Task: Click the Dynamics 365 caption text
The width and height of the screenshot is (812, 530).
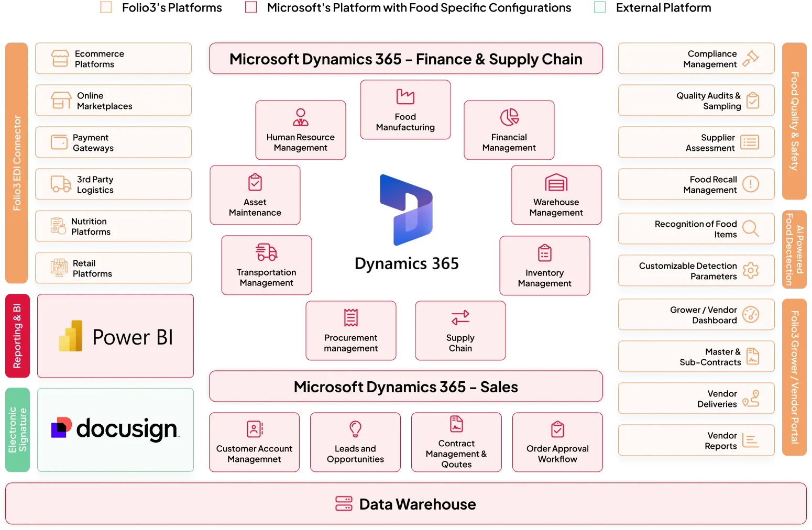Action: pos(407,263)
